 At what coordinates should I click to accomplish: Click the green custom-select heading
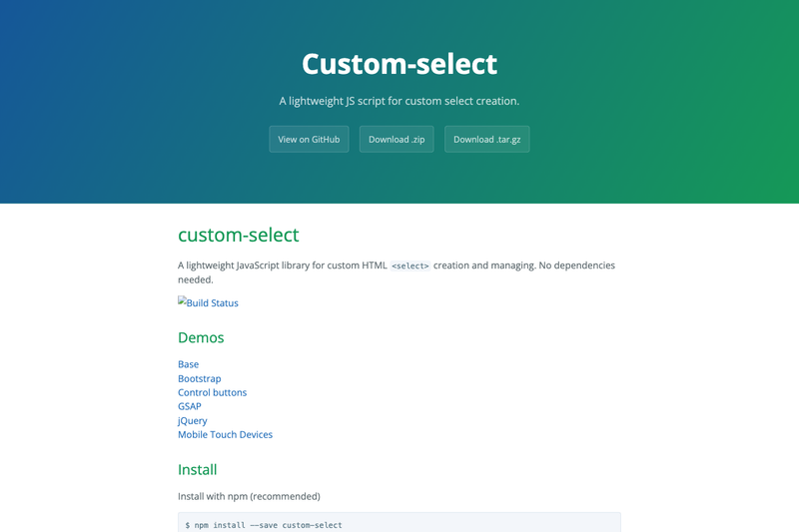point(238,235)
